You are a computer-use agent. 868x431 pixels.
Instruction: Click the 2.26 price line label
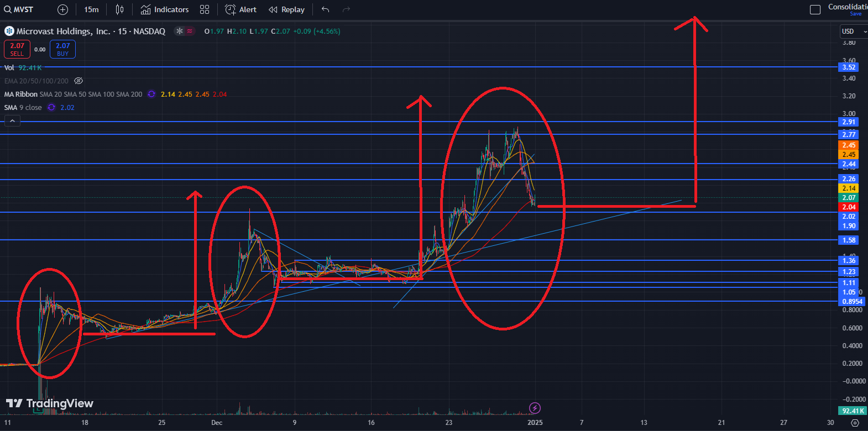849,179
